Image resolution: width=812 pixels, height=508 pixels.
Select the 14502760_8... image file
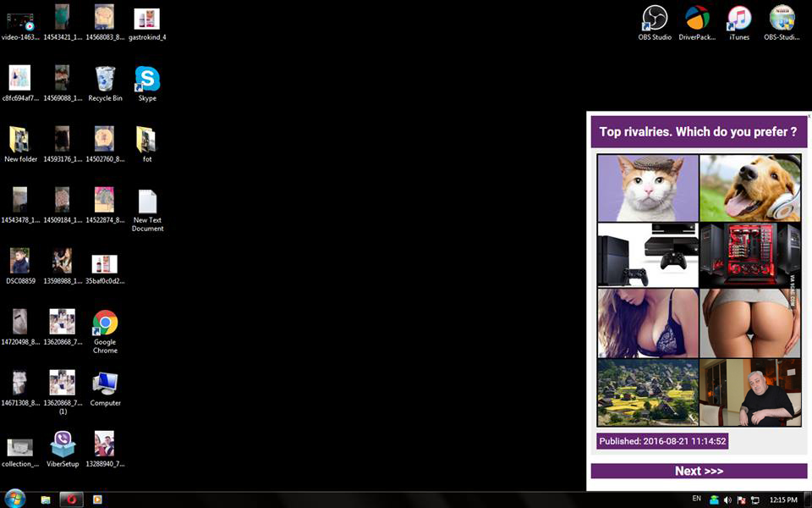pyautogui.click(x=105, y=145)
